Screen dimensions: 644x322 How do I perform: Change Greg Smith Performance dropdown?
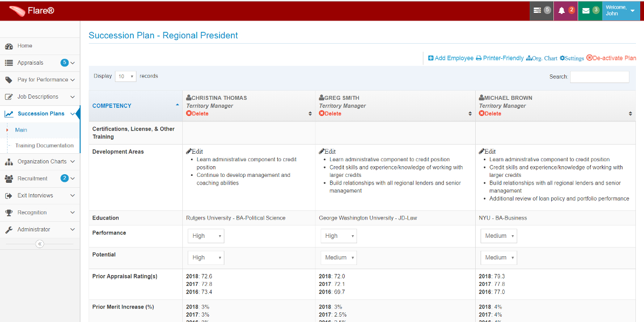tap(339, 236)
